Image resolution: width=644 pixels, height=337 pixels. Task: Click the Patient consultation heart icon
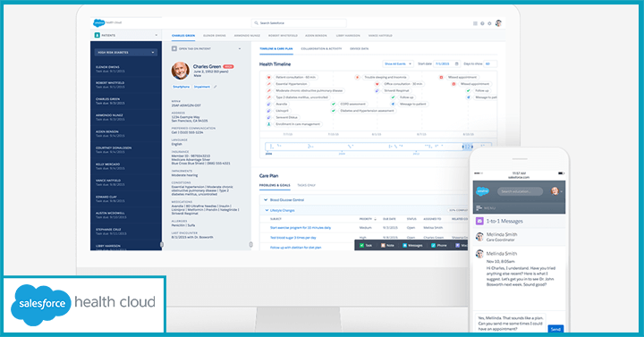[269, 77]
